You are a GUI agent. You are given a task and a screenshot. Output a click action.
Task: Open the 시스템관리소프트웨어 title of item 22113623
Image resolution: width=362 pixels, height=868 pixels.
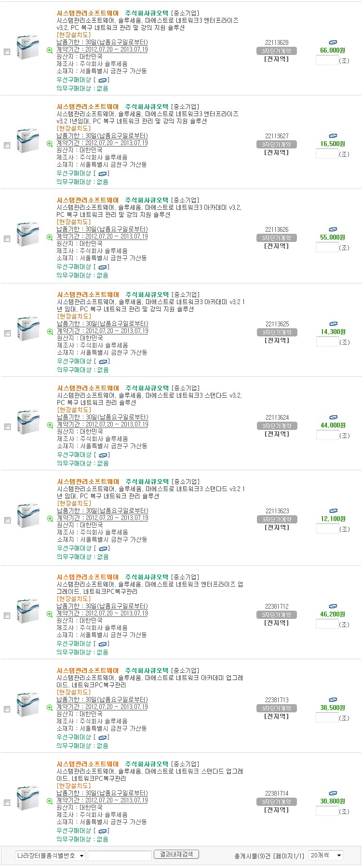pos(88,481)
